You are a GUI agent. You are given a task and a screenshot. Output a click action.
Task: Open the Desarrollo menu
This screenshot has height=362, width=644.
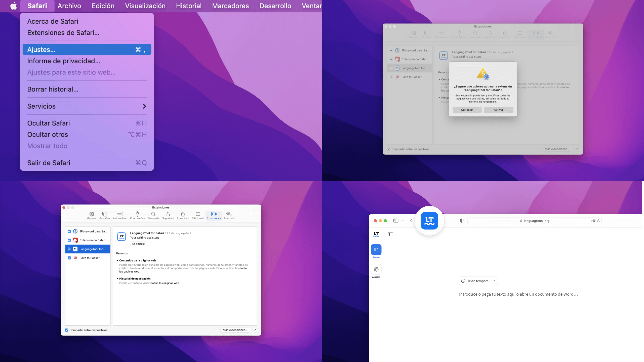tap(275, 6)
